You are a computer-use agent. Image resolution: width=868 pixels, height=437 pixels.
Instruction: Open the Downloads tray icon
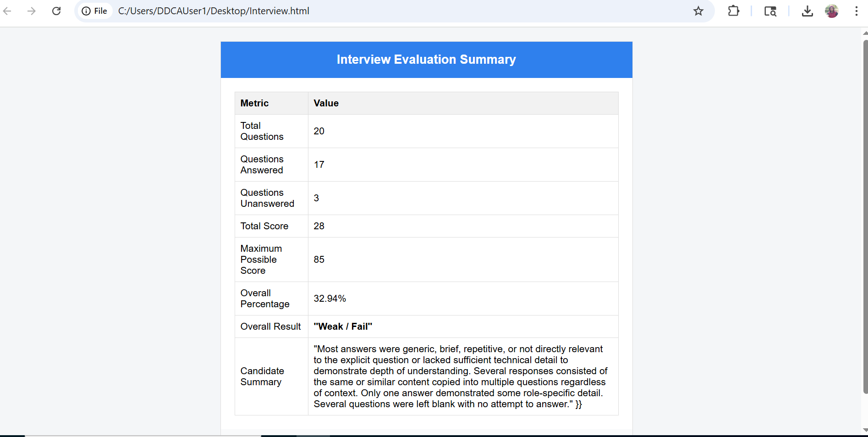pos(807,11)
